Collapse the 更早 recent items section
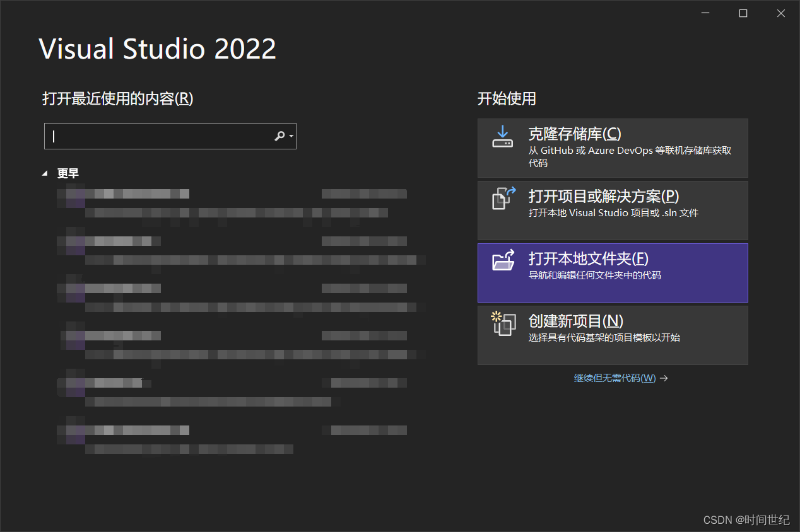Image resolution: width=800 pixels, height=532 pixels. 44,172
